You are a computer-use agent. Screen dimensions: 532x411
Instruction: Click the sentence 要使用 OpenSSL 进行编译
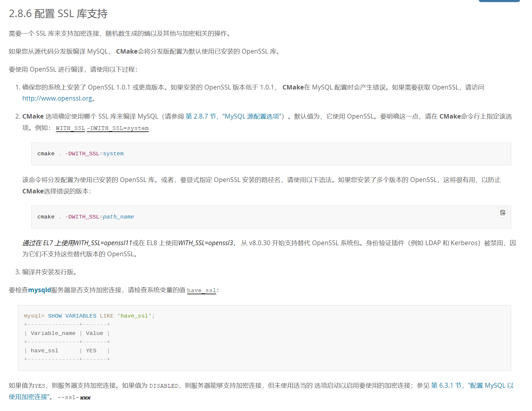(x=73, y=69)
